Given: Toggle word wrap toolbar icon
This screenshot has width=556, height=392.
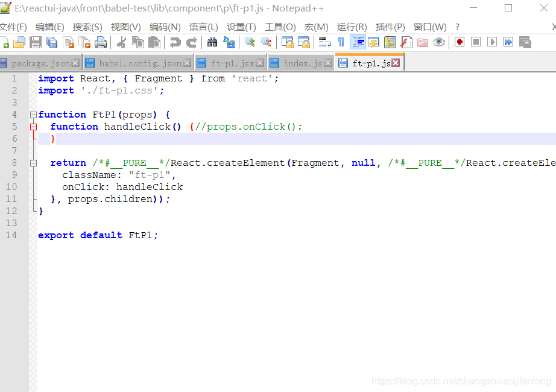Looking at the screenshot, I should (x=324, y=42).
